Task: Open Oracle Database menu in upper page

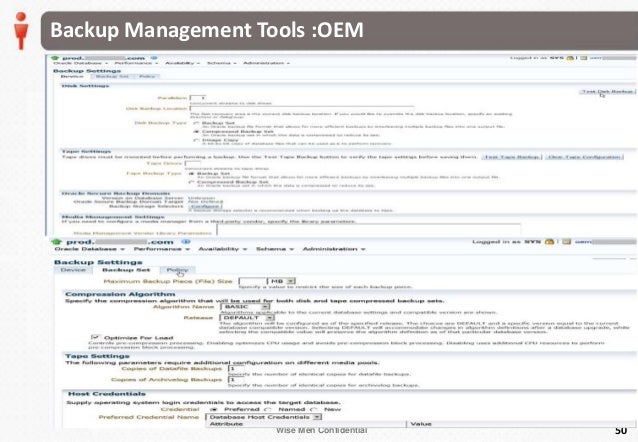Action: click(81, 63)
